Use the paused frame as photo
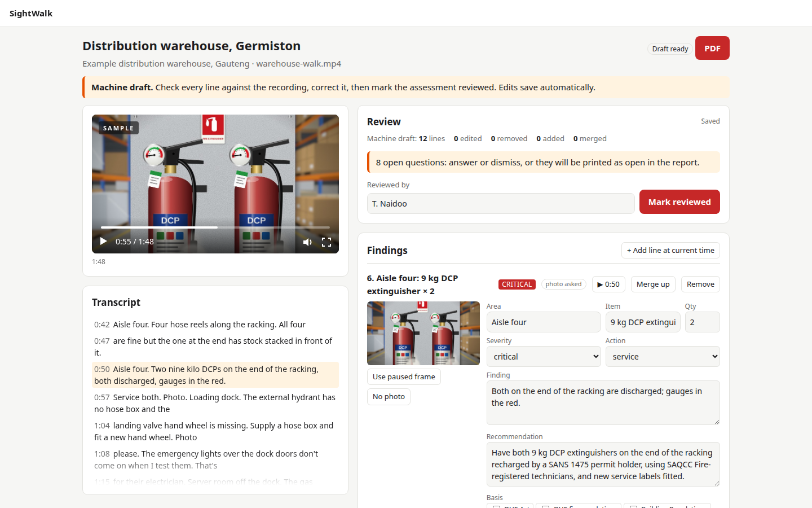This screenshot has height=508, width=812. click(404, 377)
